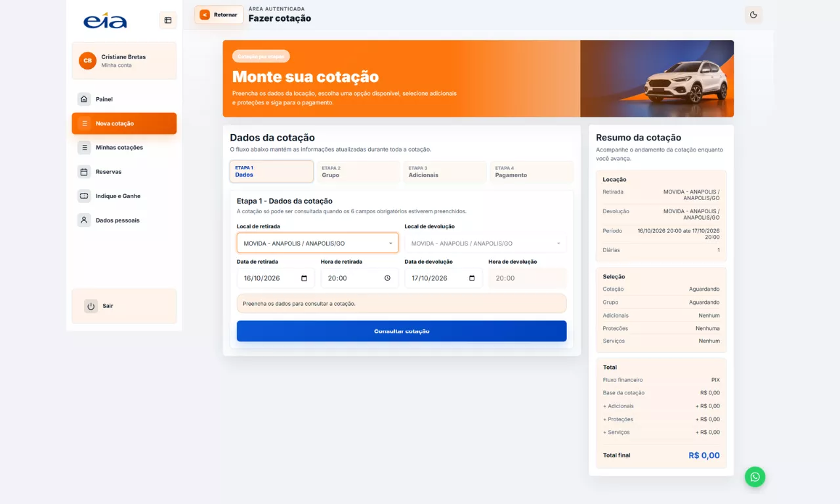This screenshot has width=840, height=504.
Task: Select the Etapa 4 Pagamento tab
Action: (532, 172)
